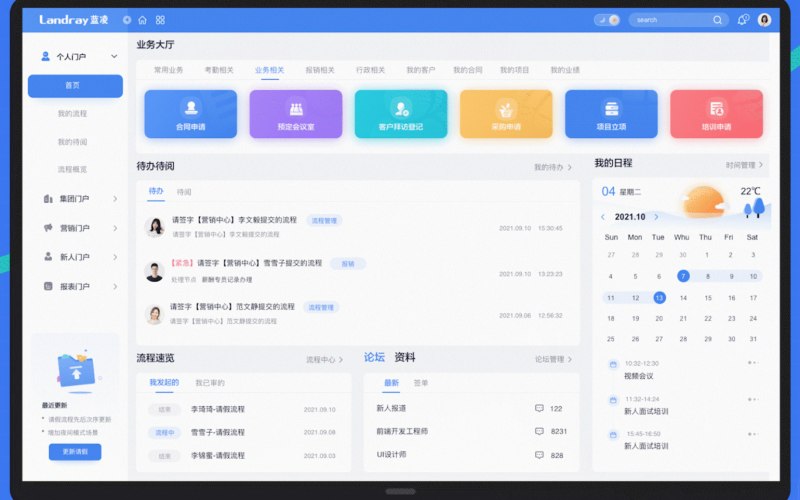Open 我的流程 in the sidebar

point(72,113)
